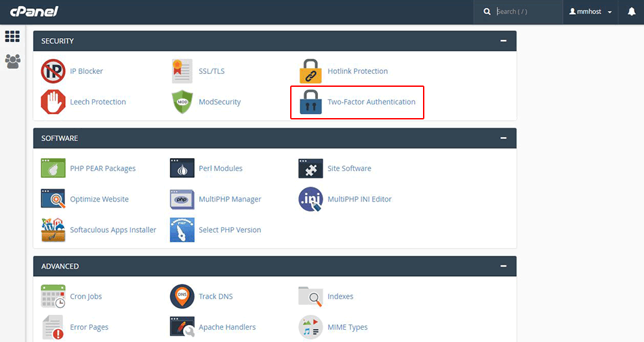
Task: Collapse the Software section
Action: pyautogui.click(x=504, y=138)
